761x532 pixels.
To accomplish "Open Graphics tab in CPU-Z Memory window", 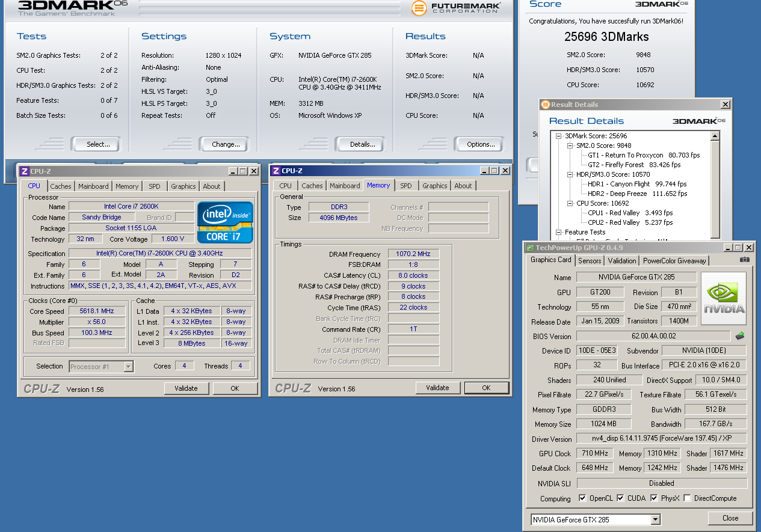I will click(435, 186).
